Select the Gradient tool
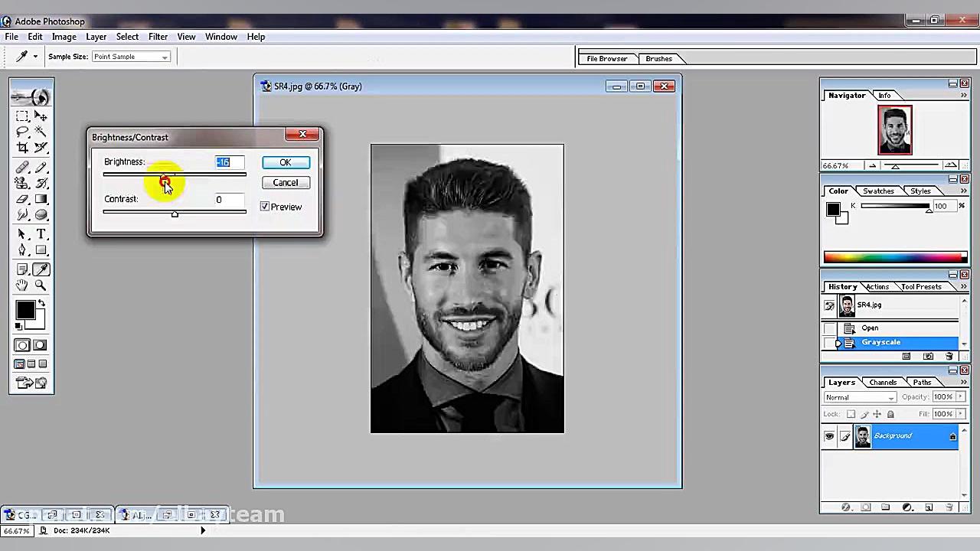 tap(41, 199)
